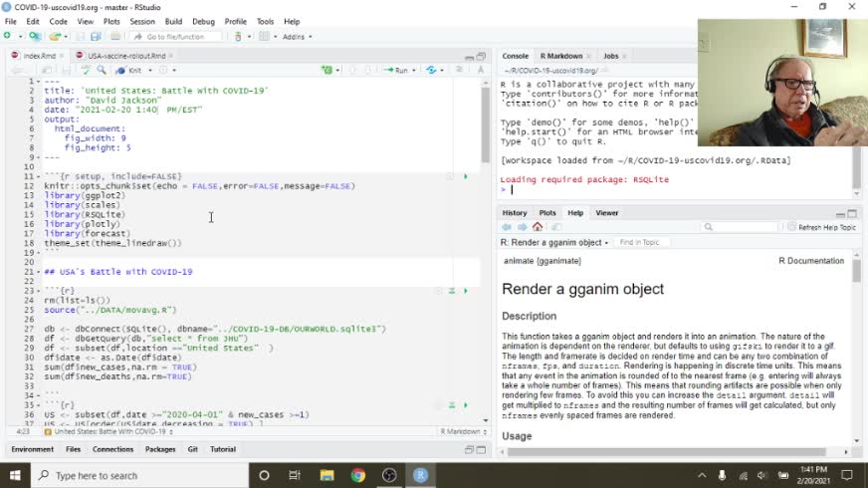The height and width of the screenshot is (488, 868).
Task: Click the Help pane horizontal scrollbar
Action: point(667,452)
